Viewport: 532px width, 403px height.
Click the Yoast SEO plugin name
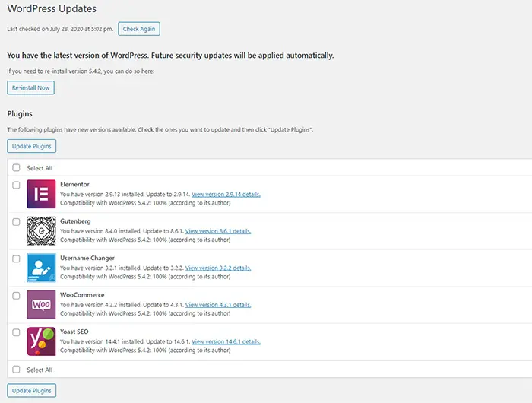[x=74, y=332]
